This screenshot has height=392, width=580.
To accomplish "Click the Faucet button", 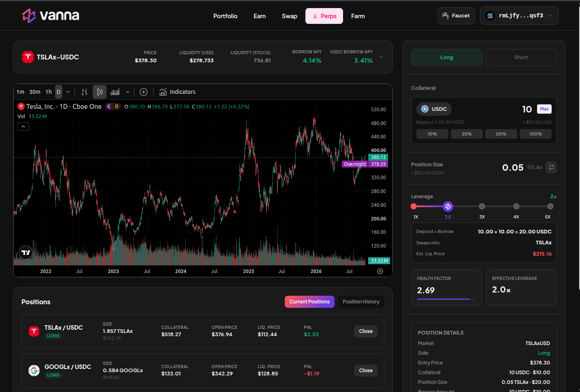I will tap(456, 16).
